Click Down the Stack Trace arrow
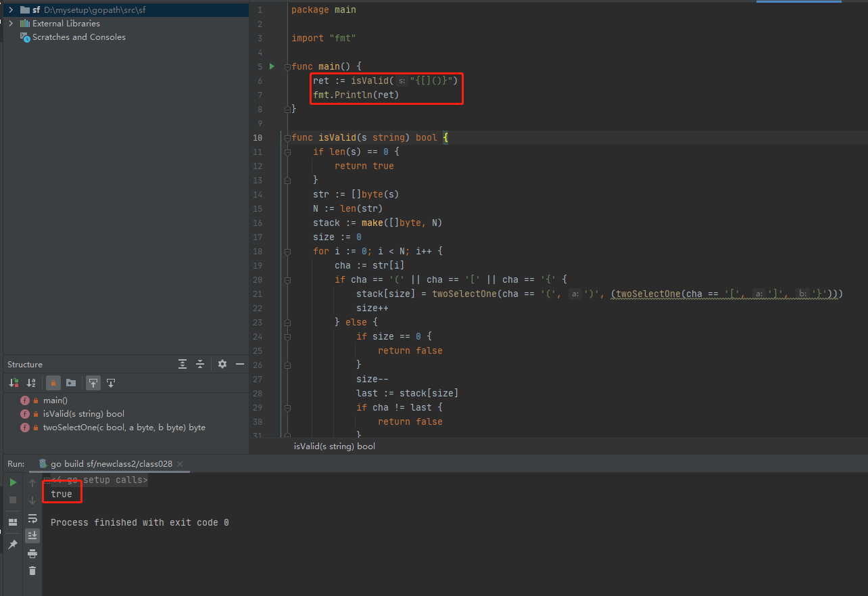Image resolution: width=868 pixels, height=596 pixels. [x=32, y=501]
